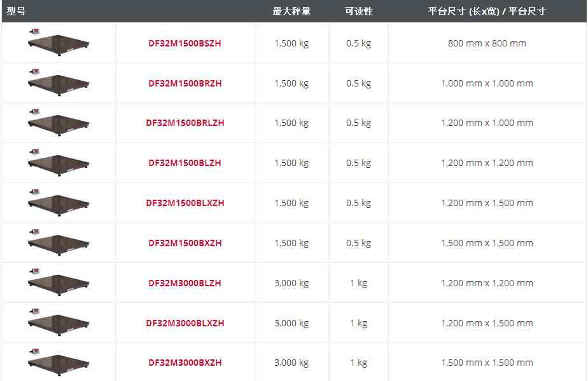Click the DF32M1500BSZH scale thumbnail
Screen dimensions: 588x381
coord(57,43)
